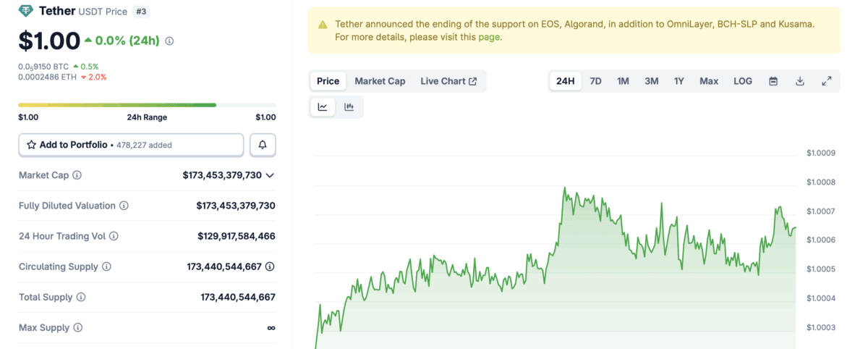Viewport: 868px width, 349px height.
Task: Toggle the LOG scale option
Action: (743, 81)
